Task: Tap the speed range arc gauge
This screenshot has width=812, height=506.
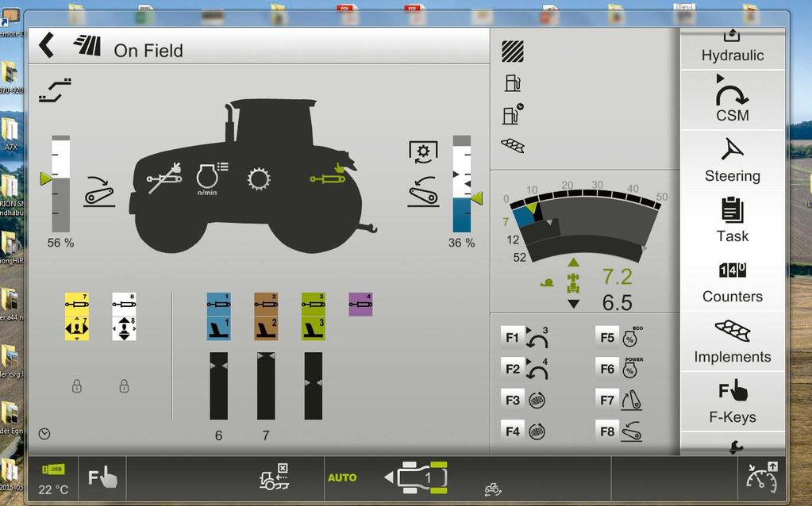Action: (584, 225)
